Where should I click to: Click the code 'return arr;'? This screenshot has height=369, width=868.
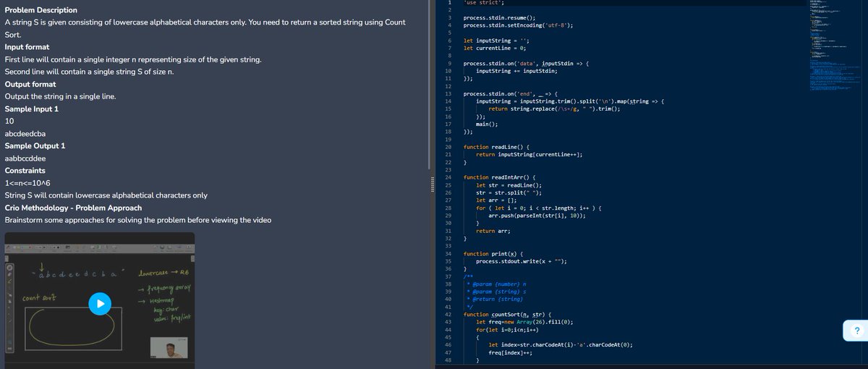click(x=493, y=231)
